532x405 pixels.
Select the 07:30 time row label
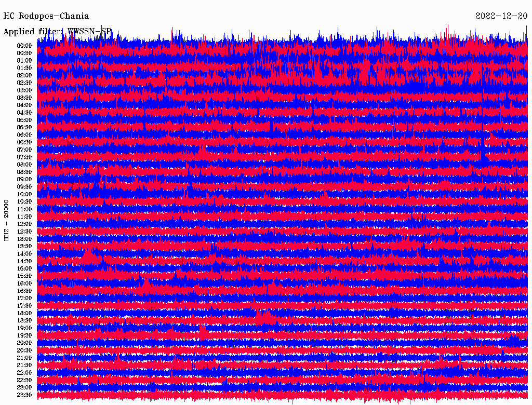pos(24,157)
